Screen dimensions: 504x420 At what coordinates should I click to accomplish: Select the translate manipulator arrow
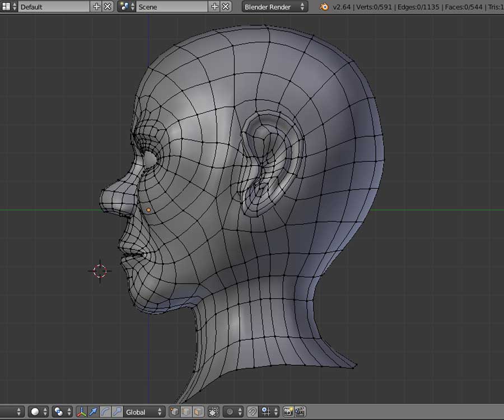pyautogui.click(x=93, y=412)
